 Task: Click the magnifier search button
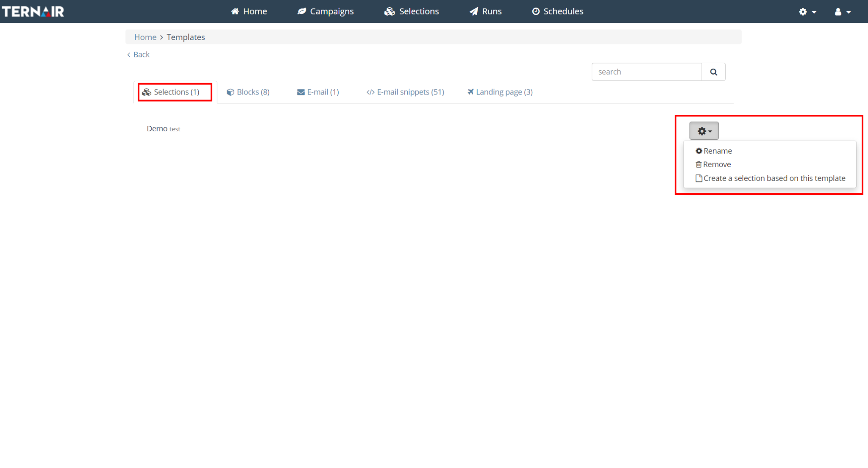714,72
